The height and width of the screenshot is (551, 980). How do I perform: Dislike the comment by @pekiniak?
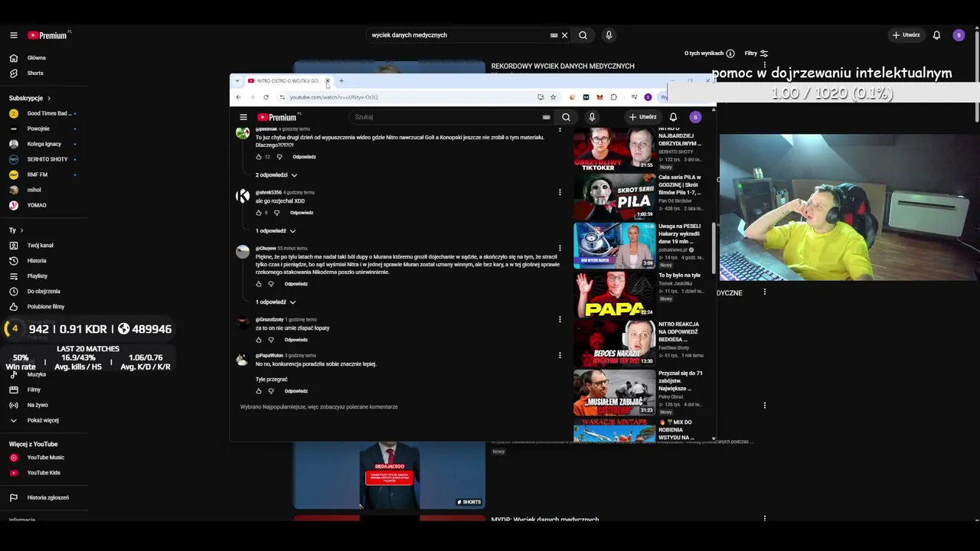279,157
